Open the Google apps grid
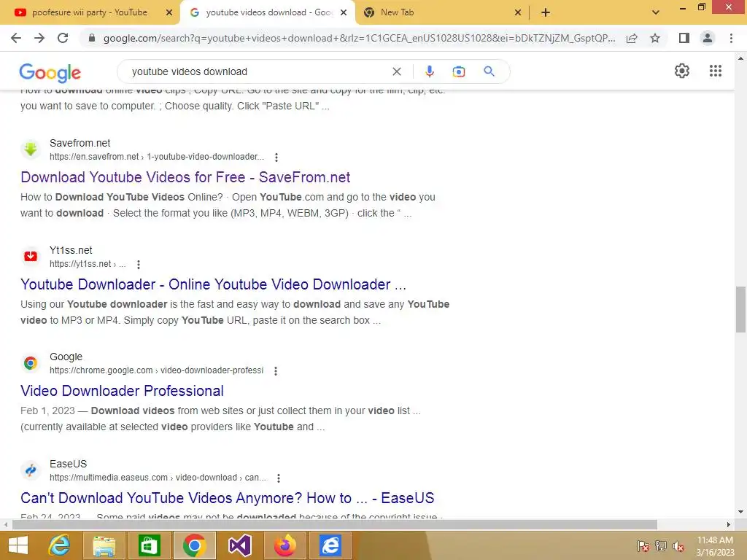 pyautogui.click(x=716, y=71)
